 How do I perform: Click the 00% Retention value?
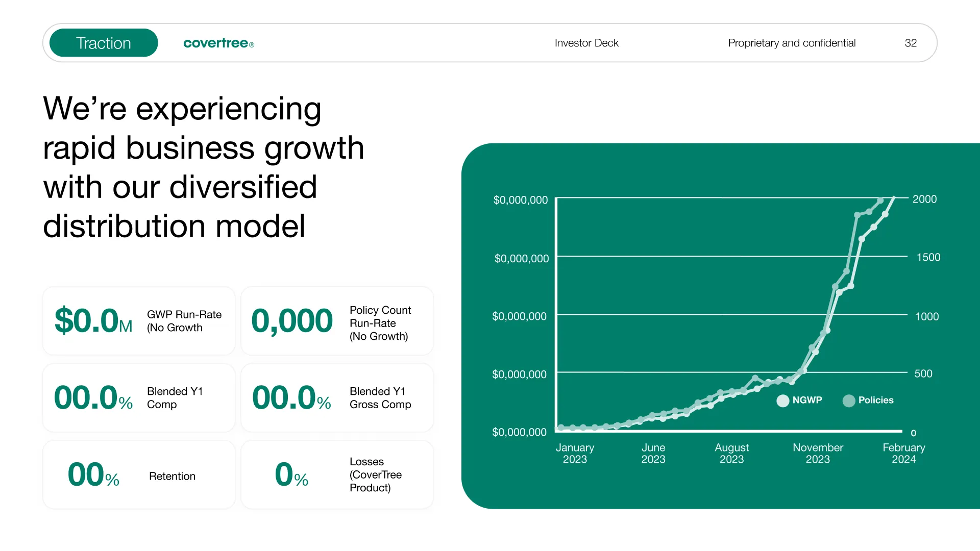(x=93, y=474)
